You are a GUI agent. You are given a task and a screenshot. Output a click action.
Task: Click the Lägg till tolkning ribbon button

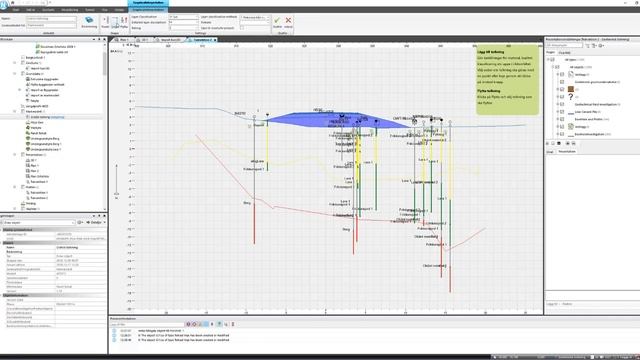pos(115,22)
